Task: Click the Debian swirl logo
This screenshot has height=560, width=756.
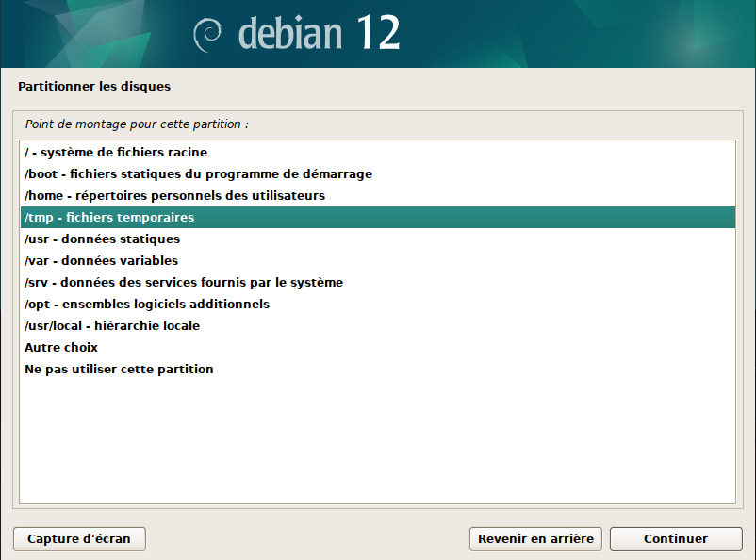Action: tap(207, 35)
